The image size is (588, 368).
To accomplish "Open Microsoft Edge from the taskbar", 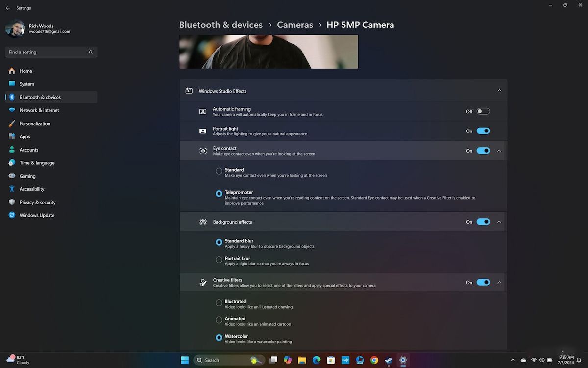I will pos(317,360).
